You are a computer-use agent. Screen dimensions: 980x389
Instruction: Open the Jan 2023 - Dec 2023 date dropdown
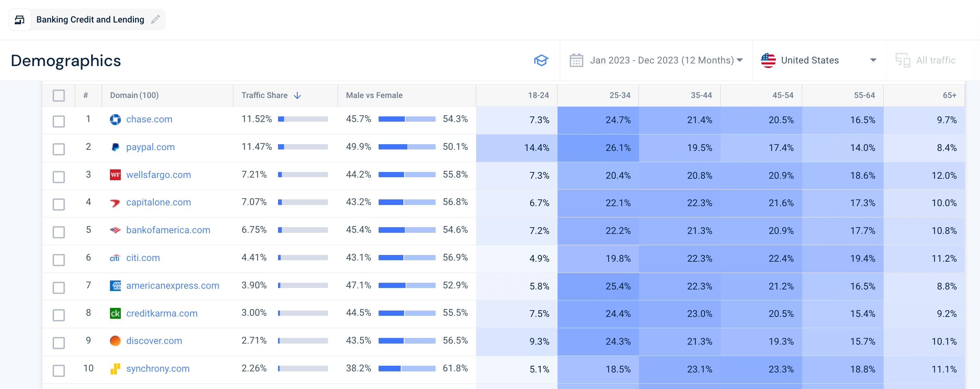[656, 60]
